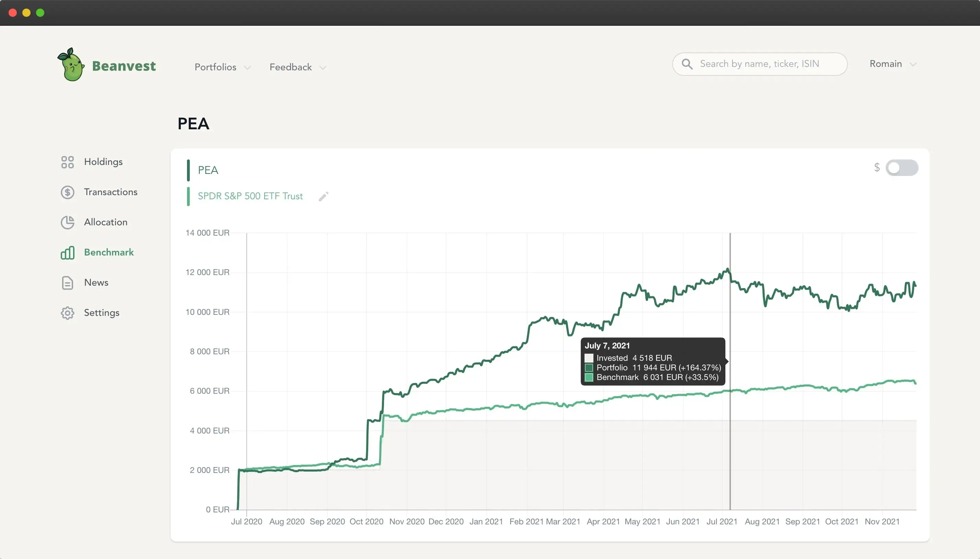Click the Jul 2021 axis label
Screen dimensions: 980x559
click(722, 521)
